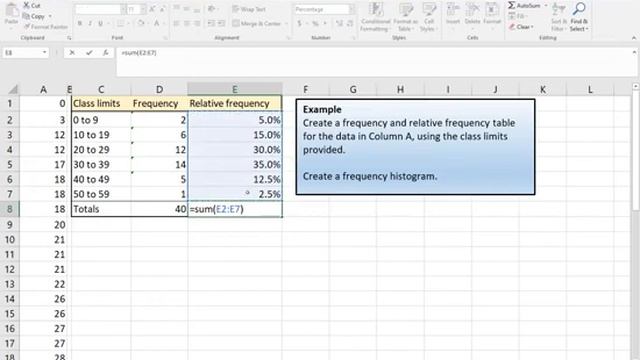
Task: Toggle Bold formatting
Action: (80, 24)
